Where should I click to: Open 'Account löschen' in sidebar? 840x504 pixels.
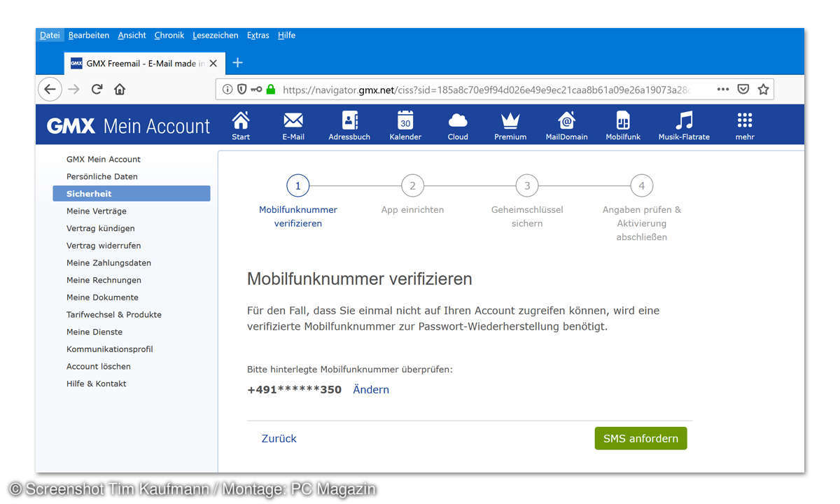click(99, 366)
